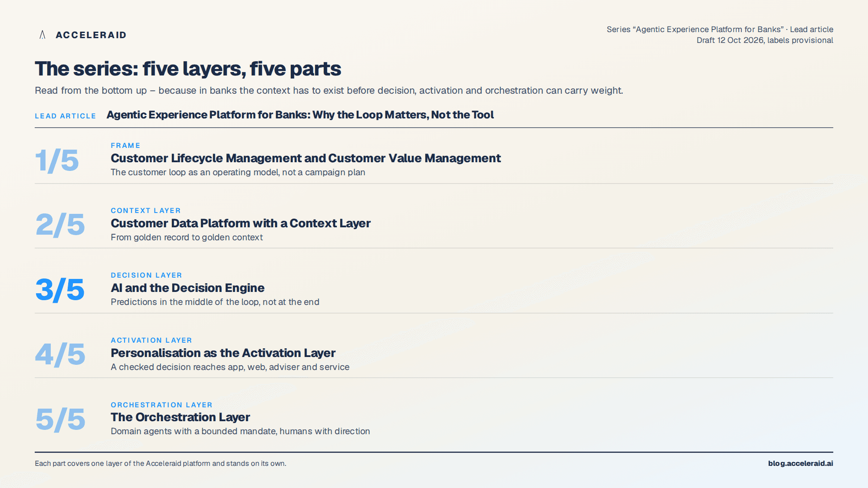The width and height of the screenshot is (868, 488).
Task: Click the ACTIVATION LAYER label
Action: click(x=151, y=340)
